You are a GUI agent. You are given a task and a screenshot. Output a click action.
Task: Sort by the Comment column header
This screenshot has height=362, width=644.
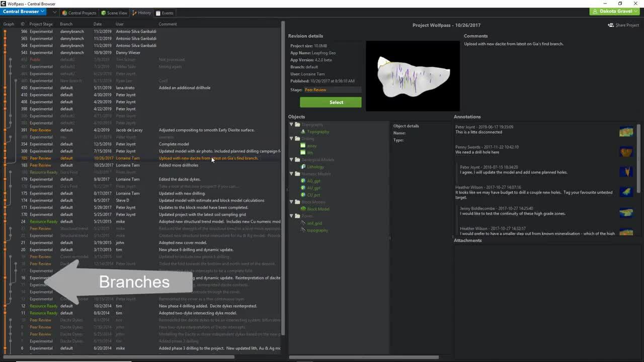[x=168, y=24]
